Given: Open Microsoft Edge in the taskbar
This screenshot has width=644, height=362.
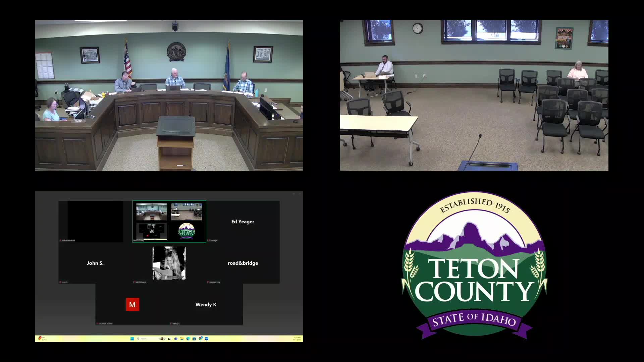Looking at the screenshot, I should click(x=188, y=339).
